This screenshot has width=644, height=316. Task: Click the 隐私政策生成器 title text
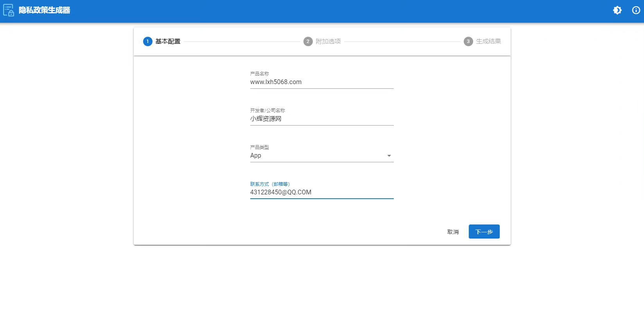click(45, 11)
